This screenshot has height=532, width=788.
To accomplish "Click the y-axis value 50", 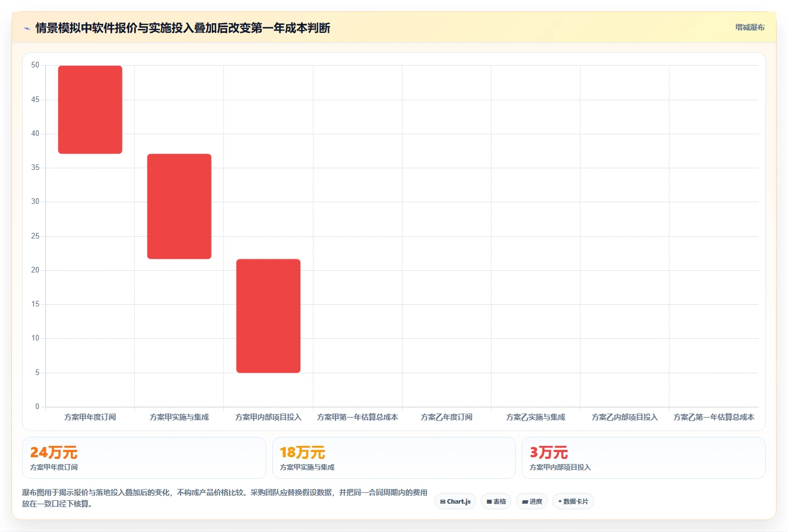I will click(x=35, y=65).
